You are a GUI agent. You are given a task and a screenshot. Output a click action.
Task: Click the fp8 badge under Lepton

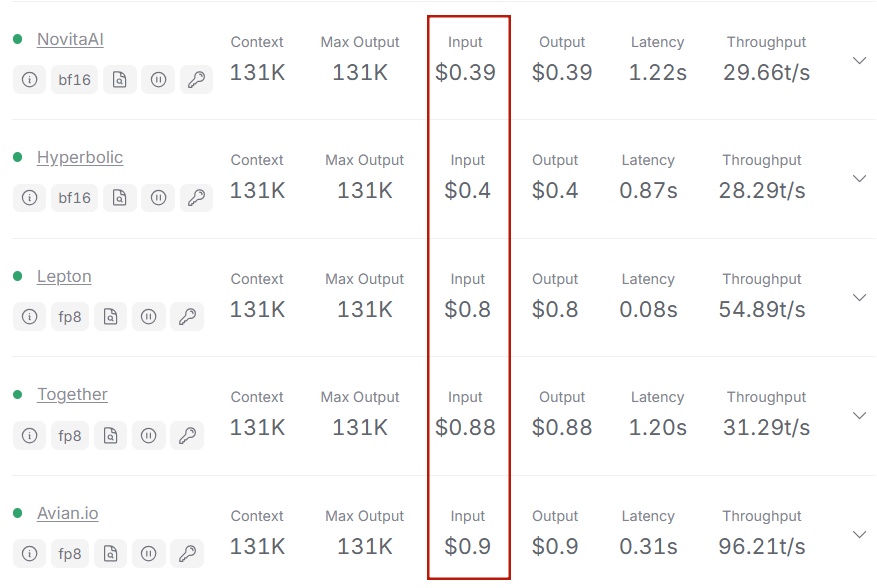(70, 317)
